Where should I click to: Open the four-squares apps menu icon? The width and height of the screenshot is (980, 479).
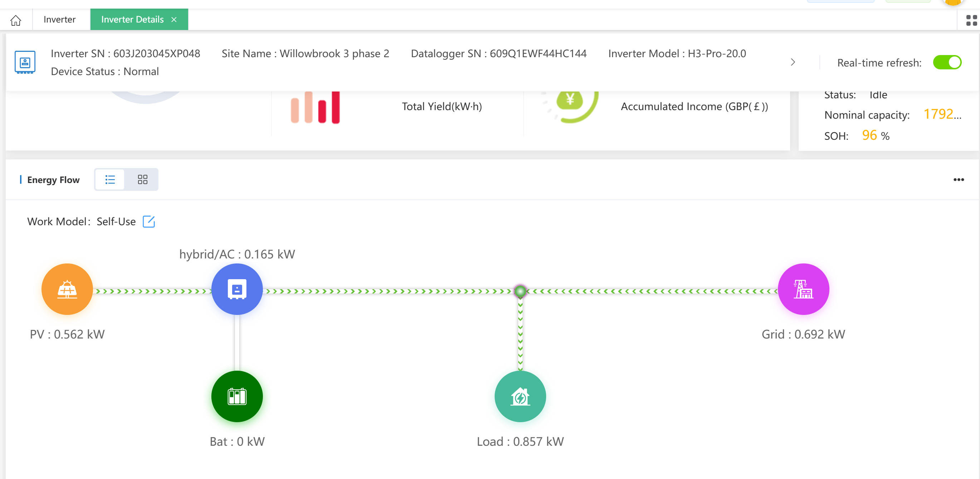971,20
